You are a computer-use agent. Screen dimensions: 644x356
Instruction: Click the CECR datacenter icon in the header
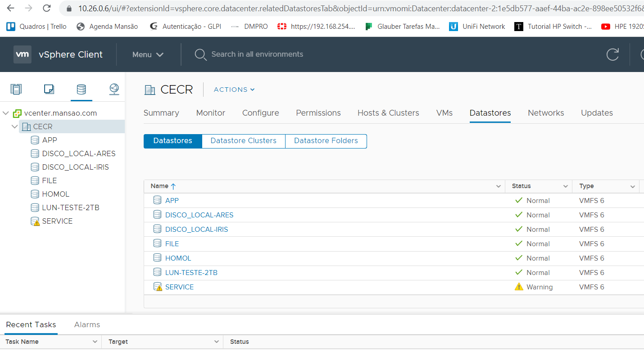coord(150,90)
